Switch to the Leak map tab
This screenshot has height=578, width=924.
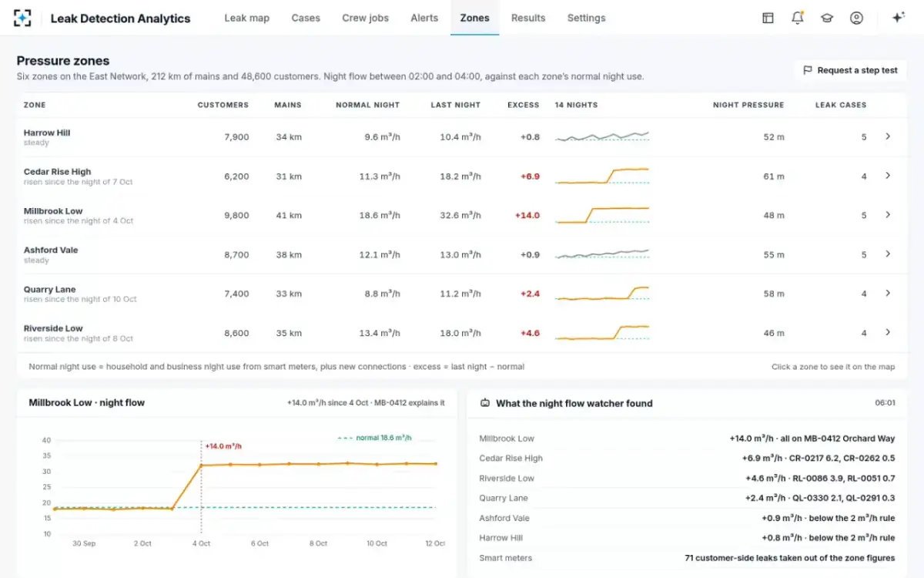click(246, 18)
